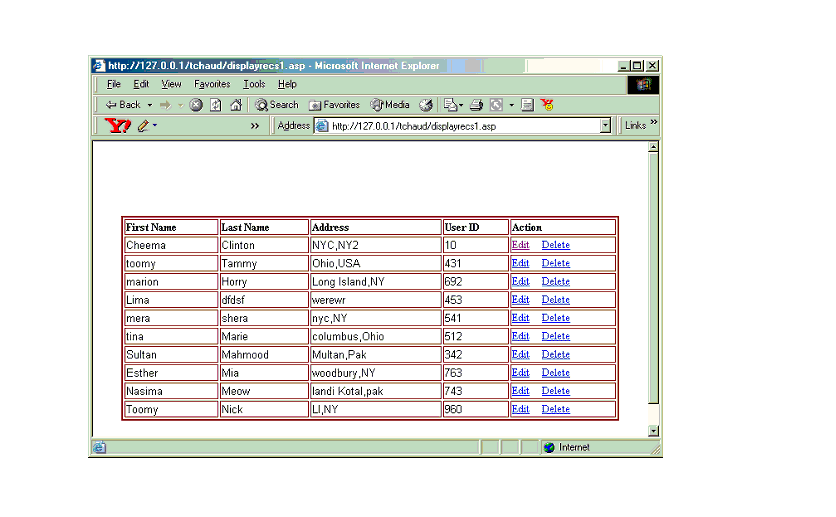Click the IE icon in title bar
The image size is (836, 517).
(x=99, y=66)
